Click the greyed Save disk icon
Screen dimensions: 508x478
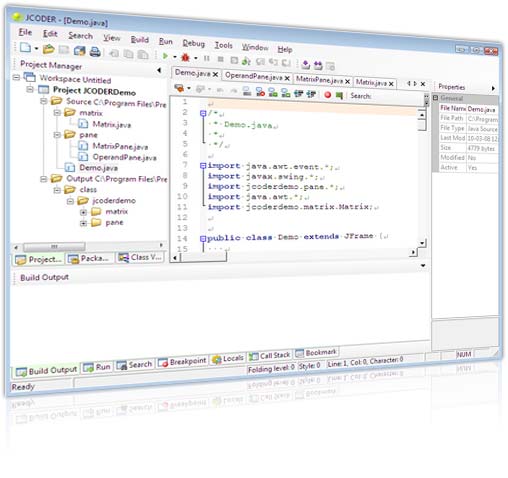[64, 50]
